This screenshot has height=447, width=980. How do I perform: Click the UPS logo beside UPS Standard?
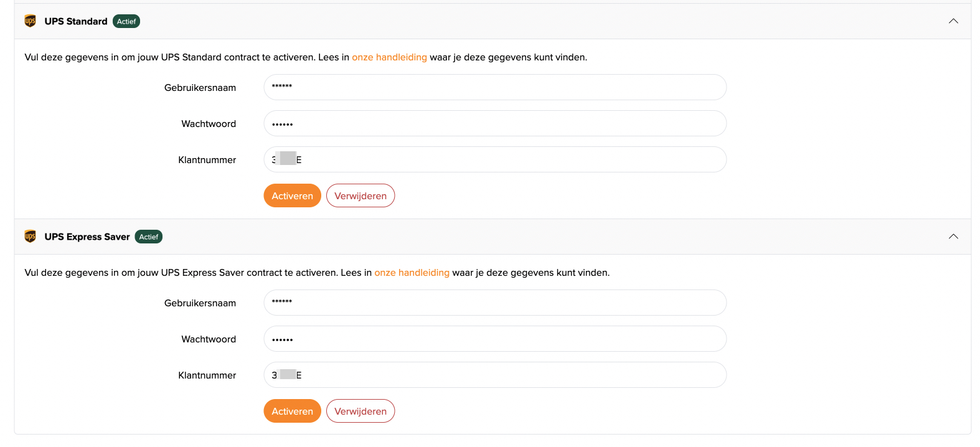click(x=30, y=21)
